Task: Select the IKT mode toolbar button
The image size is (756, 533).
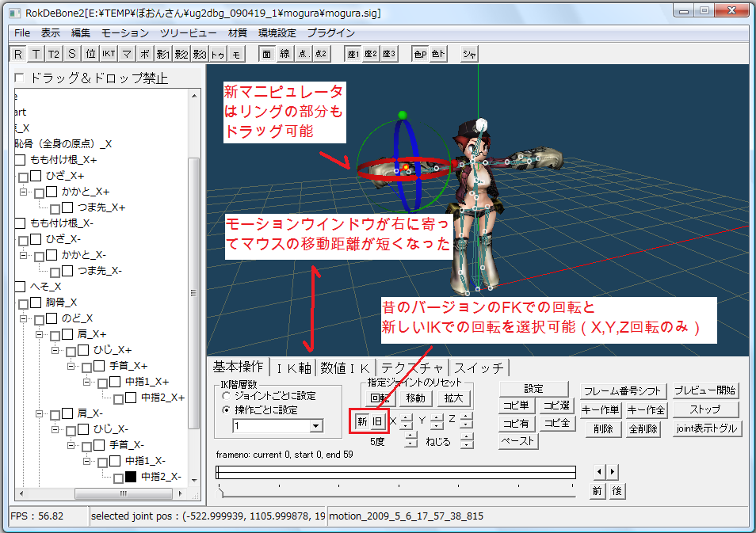Action: (109, 54)
